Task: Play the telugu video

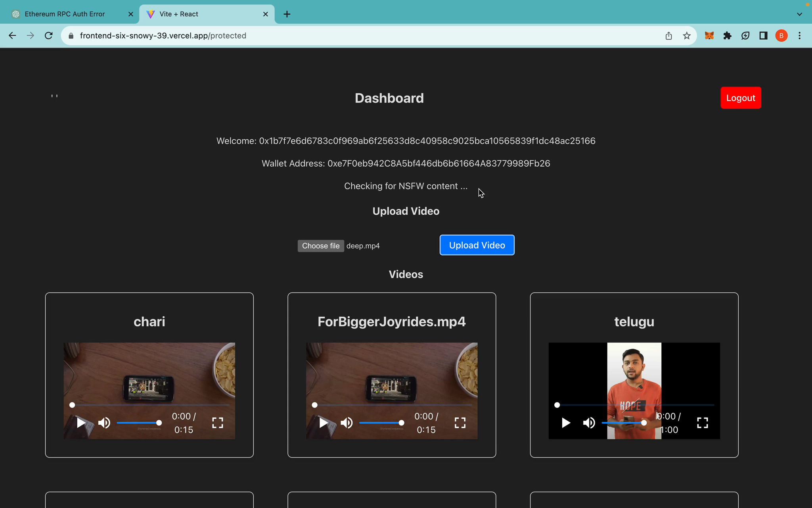Action: 566,423
